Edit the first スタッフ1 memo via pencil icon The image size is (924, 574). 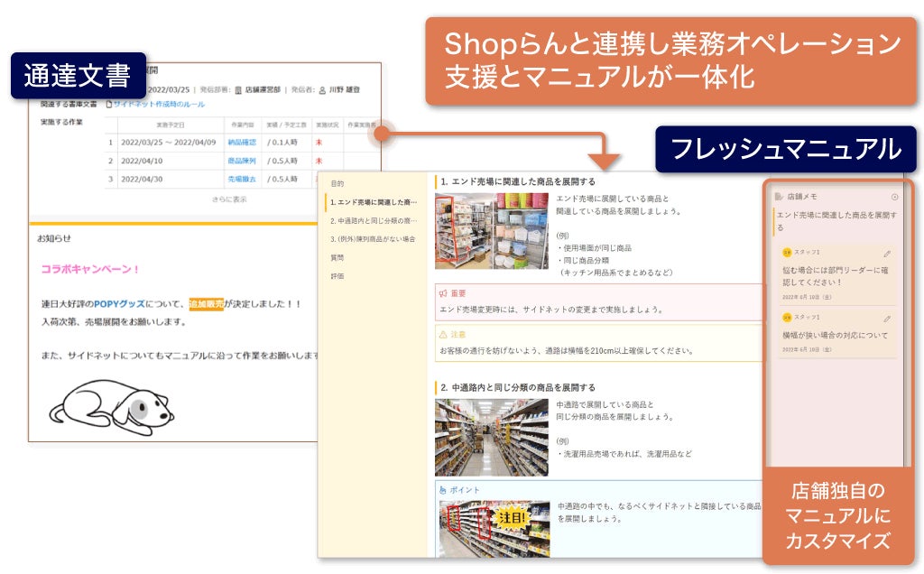[887, 254]
